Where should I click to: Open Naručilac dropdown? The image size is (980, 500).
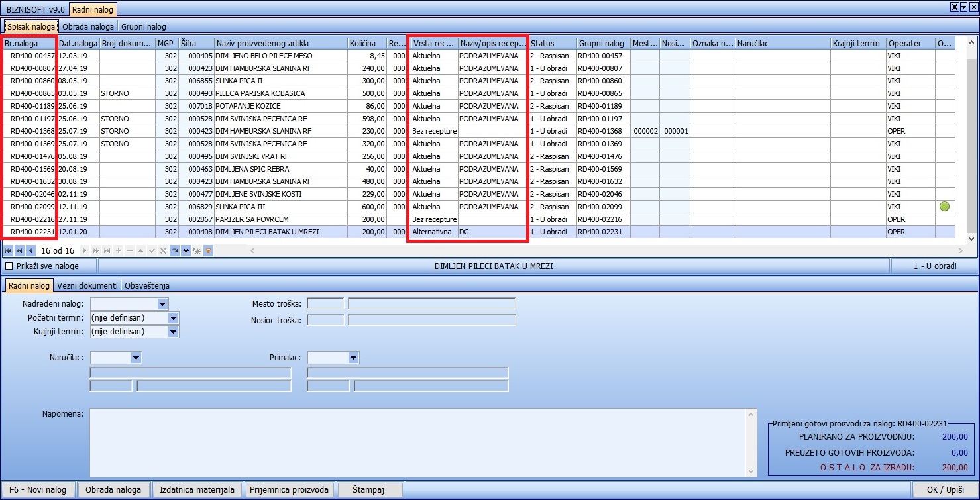coord(136,358)
